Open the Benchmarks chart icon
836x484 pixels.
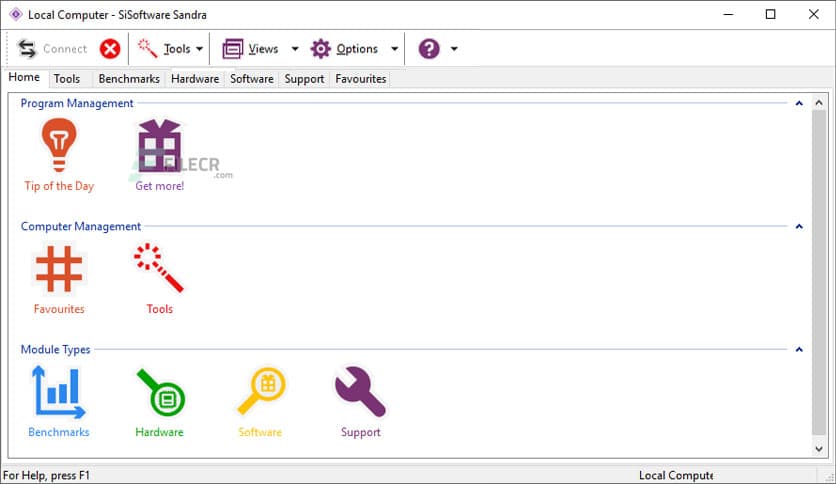58,392
